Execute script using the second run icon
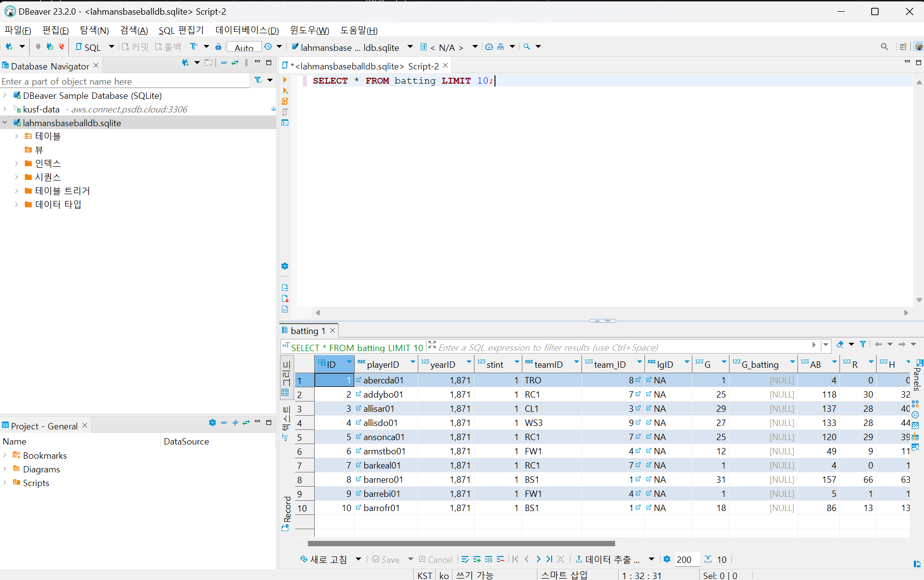 (285, 91)
